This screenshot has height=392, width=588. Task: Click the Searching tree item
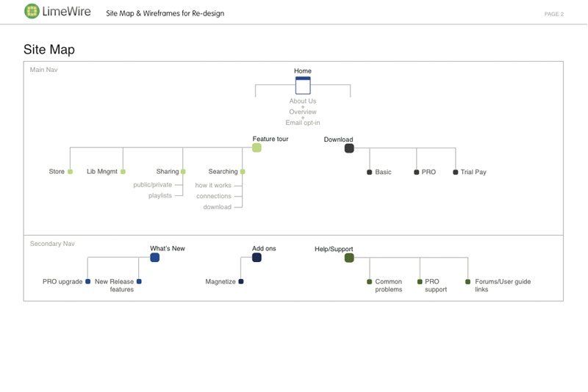coord(223,172)
